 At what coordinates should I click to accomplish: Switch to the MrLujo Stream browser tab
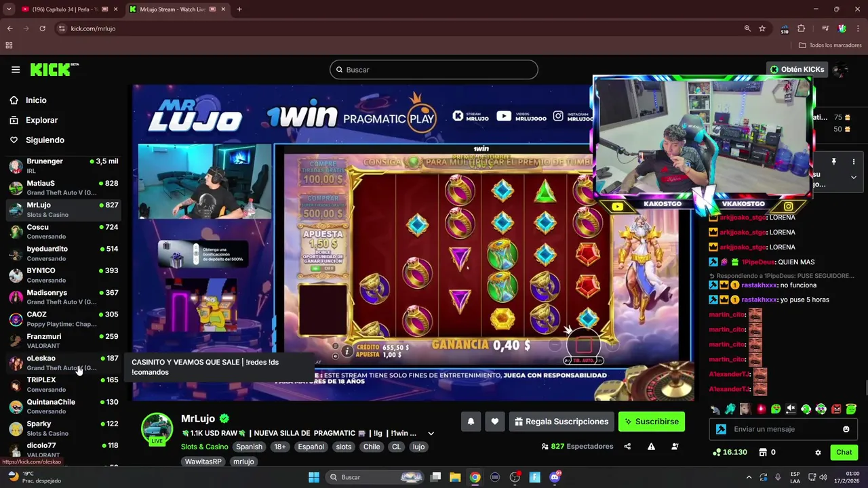pos(178,9)
